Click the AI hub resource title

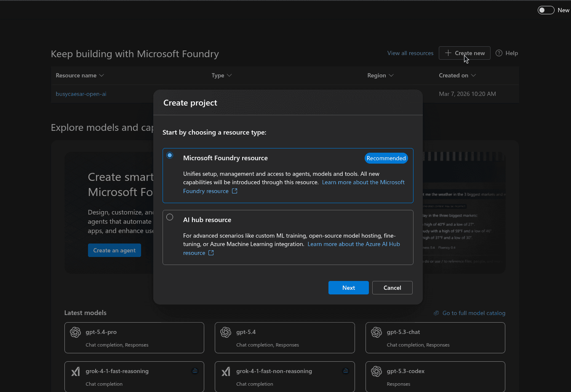click(x=207, y=220)
